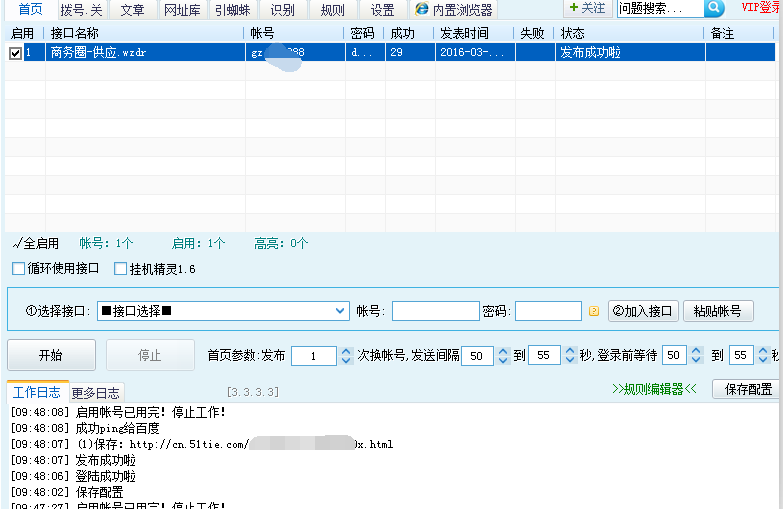This screenshot has width=783, height=509.
Task: Open the 规则编辑器 link
Action: point(653,390)
